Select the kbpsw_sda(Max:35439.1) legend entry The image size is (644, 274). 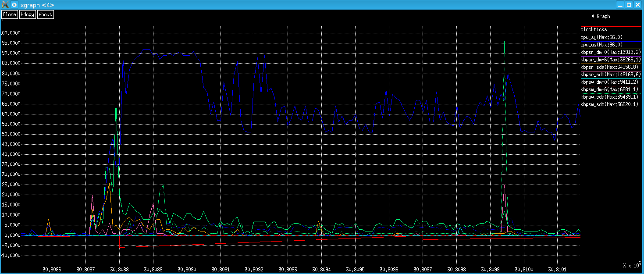[x=609, y=97]
